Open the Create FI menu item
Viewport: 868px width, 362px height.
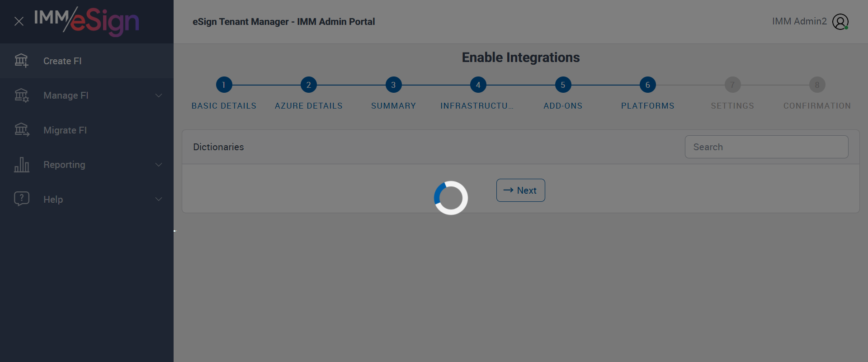point(62,61)
